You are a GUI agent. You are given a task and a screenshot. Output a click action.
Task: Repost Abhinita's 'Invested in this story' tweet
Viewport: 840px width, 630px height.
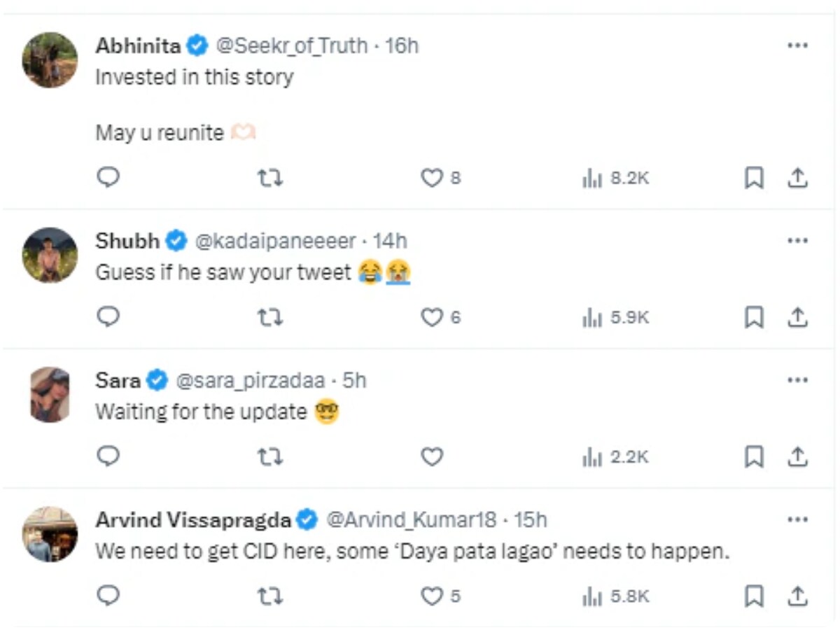pyautogui.click(x=270, y=178)
